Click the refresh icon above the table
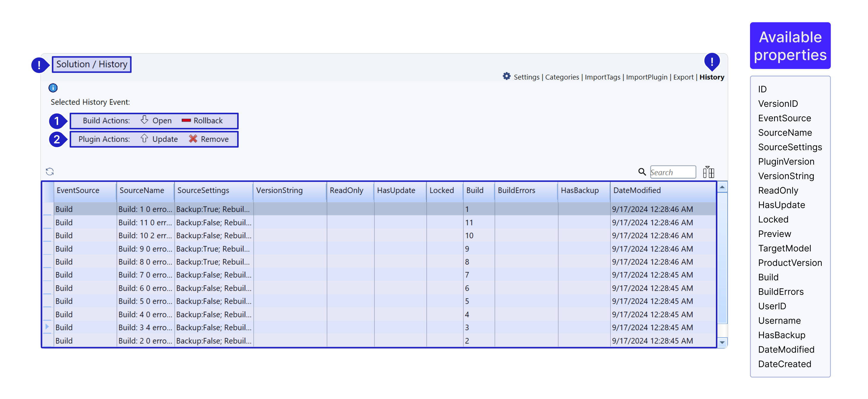 [50, 172]
